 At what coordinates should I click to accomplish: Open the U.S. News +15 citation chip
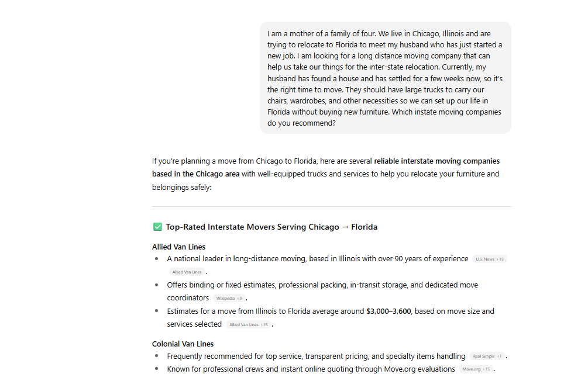tap(490, 259)
